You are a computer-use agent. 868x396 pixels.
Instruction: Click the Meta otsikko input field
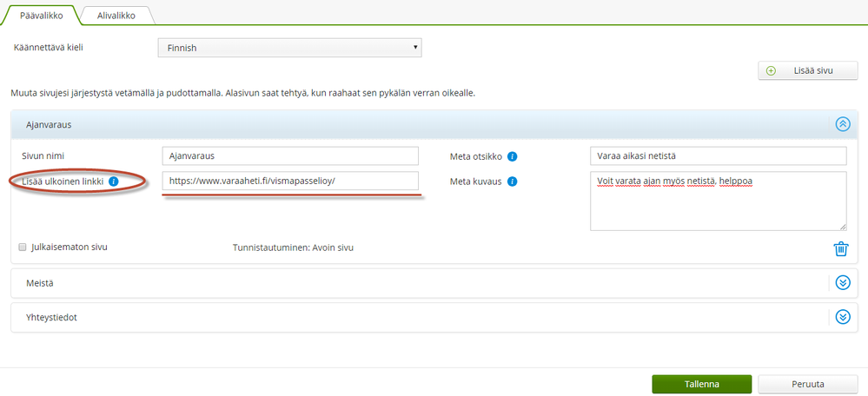(719, 156)
